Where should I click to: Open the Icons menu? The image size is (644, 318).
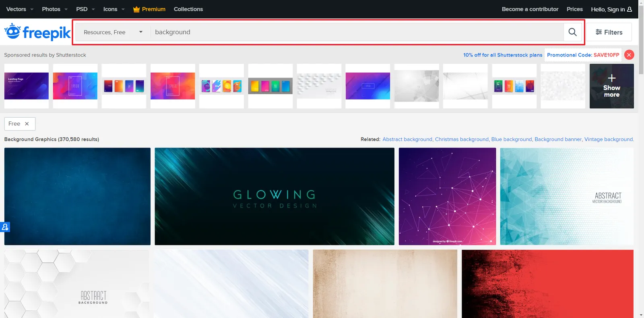click(114, 9)
